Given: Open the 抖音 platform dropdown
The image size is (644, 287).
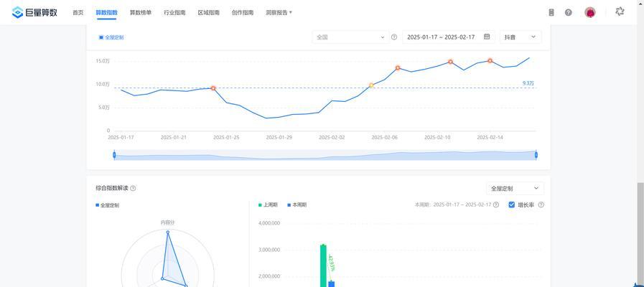Looking at the screenshot, I should point(520,37).
